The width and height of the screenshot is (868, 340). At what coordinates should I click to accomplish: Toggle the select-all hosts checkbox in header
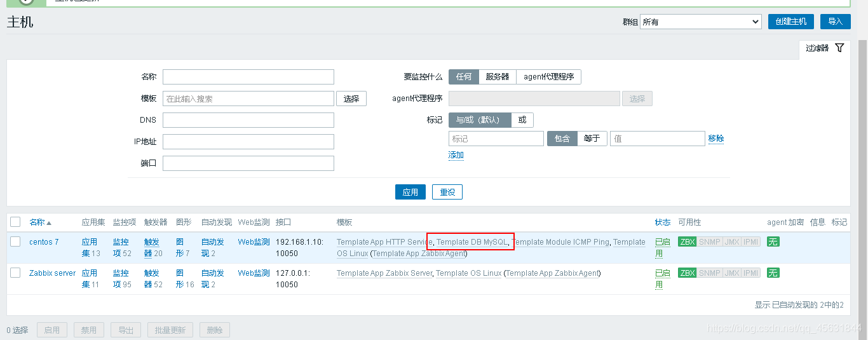[x=15, y=222]
